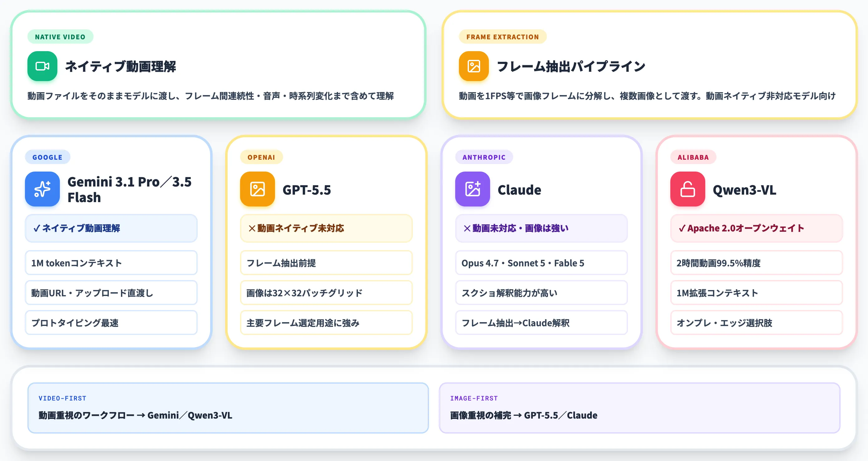Click the Claude card title
This screenshot has width=868, height=461.
[519, 190]
